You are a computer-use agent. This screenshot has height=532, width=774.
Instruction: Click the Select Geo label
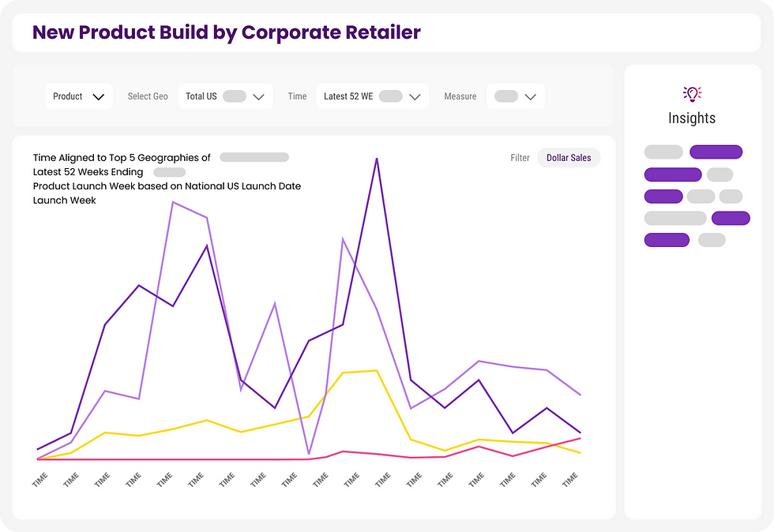(148, 96)
